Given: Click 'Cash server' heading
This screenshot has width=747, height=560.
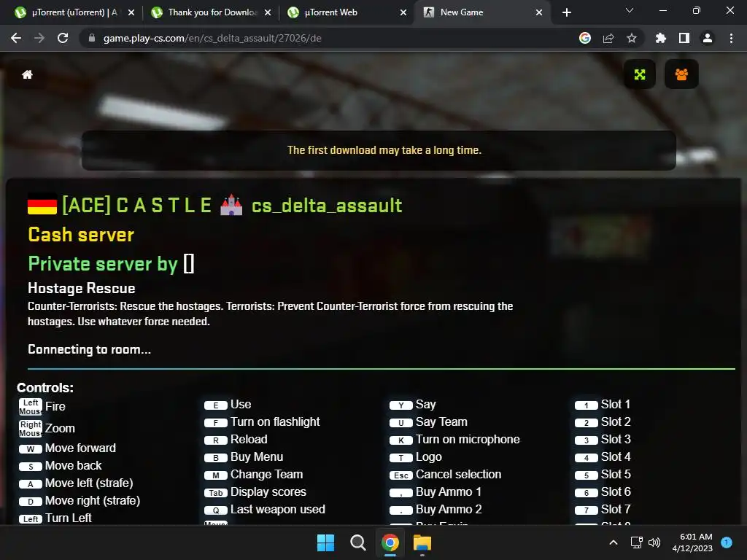Looking at the screenshot, I should [x=81, y=235].
